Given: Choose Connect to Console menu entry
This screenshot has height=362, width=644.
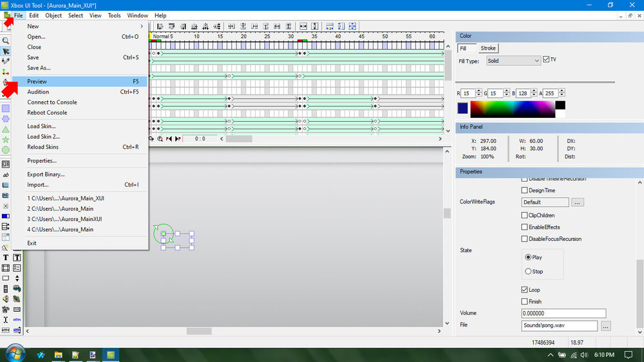Looking at the screenshot, I should click(x=80, y=102).
